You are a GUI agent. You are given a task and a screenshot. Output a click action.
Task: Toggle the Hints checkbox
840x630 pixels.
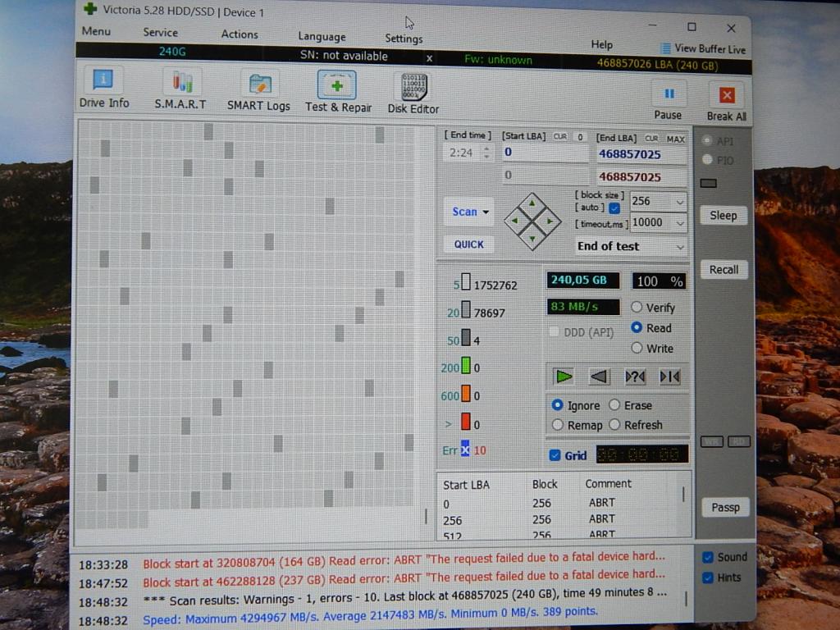click(x=708, y=578)
